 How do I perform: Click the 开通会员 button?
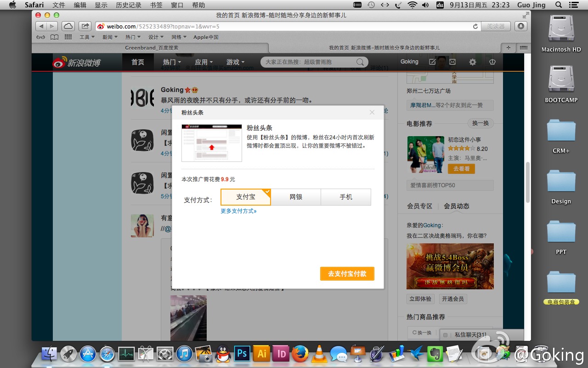[453, 299]
